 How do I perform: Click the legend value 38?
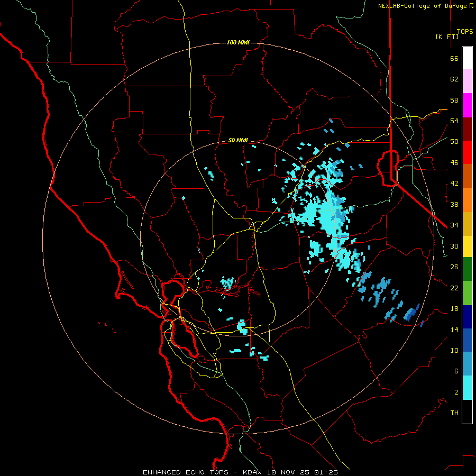pyautogui.click(x=454, y=204)
